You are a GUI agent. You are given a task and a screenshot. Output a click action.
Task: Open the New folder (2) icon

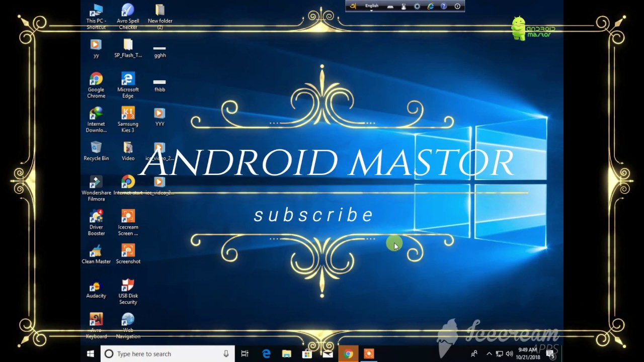(x=160, y=16)
